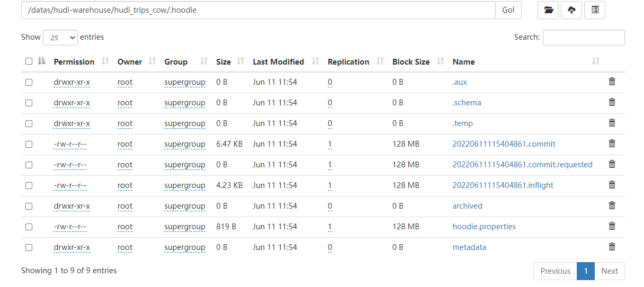Go to page 1 in the pagination
This screenshot has height=287, width=644.
[x=585, y=271]
